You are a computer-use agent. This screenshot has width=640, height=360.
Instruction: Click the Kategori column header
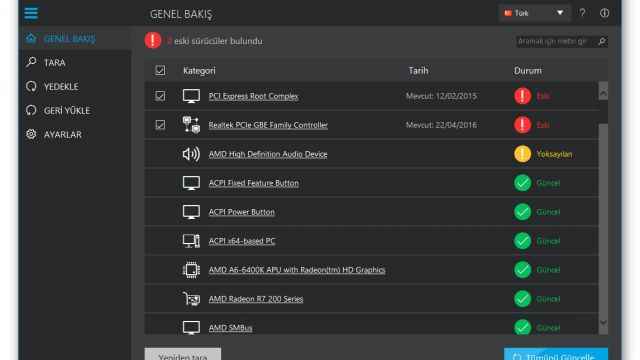pyautogui.click(x=199, y=71)
